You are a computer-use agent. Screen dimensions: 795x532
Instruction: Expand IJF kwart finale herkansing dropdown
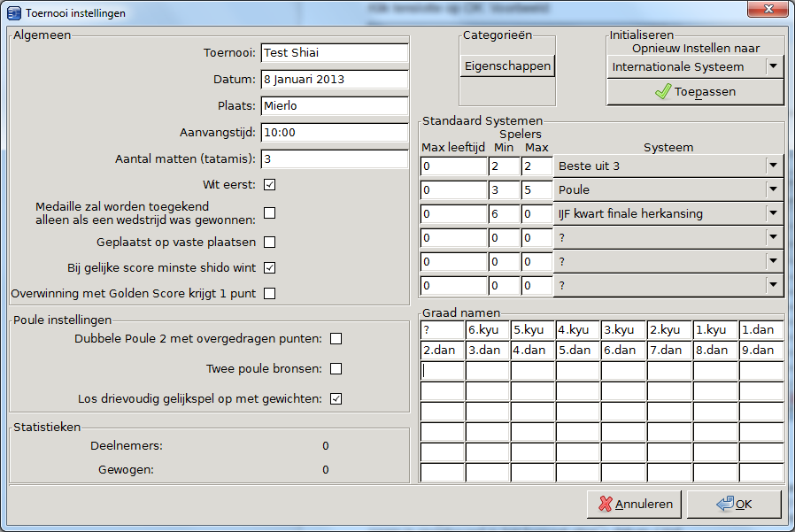[x=774, y=213]
